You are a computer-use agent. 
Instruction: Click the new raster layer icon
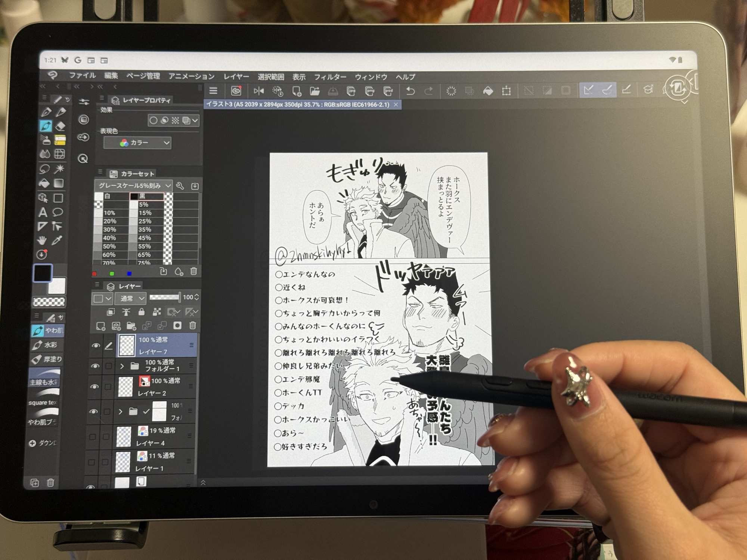coord(100,326)
